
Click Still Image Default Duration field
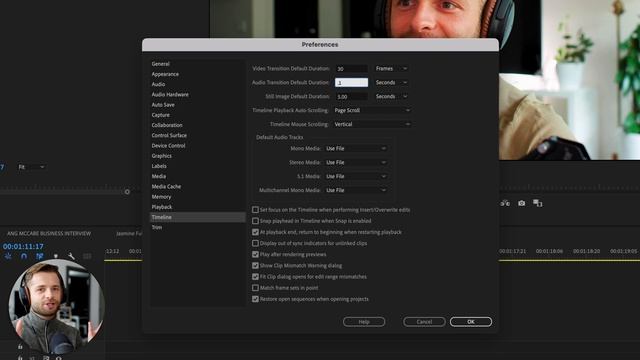pyautogui.click(x=351, y=96)
